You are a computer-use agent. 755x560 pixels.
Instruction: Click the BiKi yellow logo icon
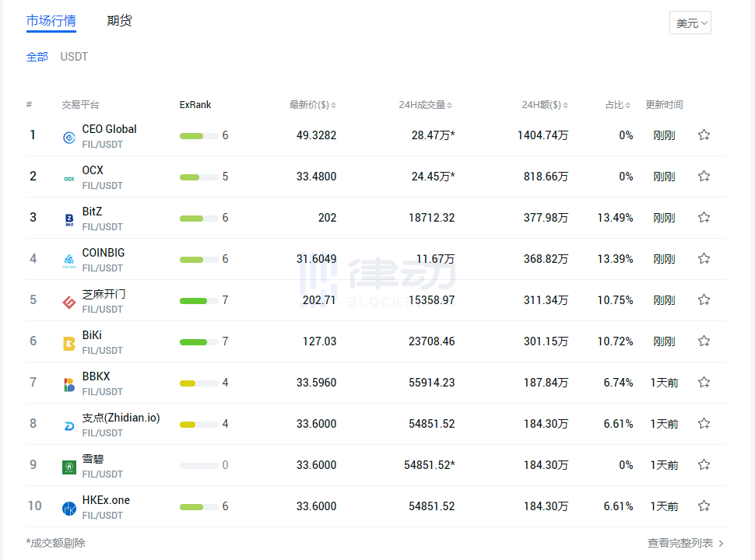pyautogui.click(x=69, y=344)
